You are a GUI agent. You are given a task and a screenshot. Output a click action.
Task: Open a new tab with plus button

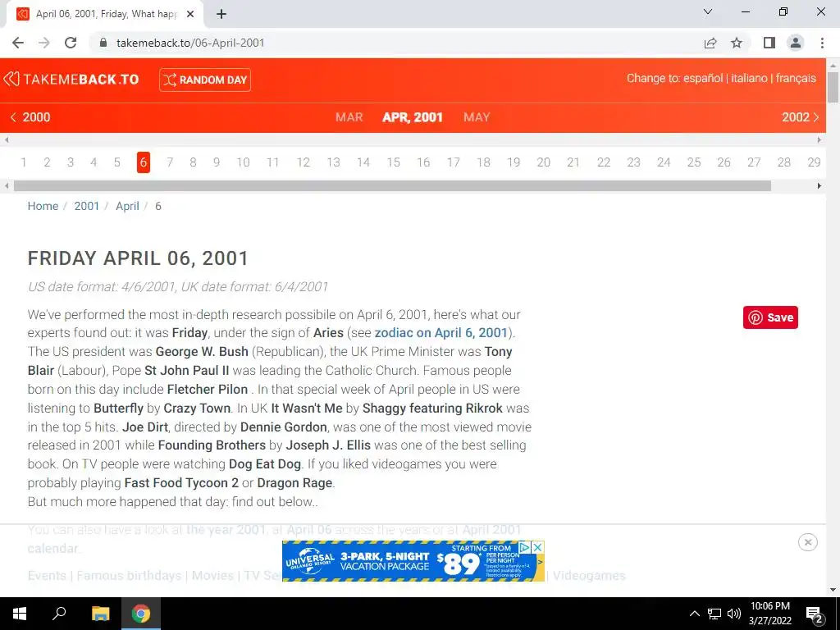[221, 15]
